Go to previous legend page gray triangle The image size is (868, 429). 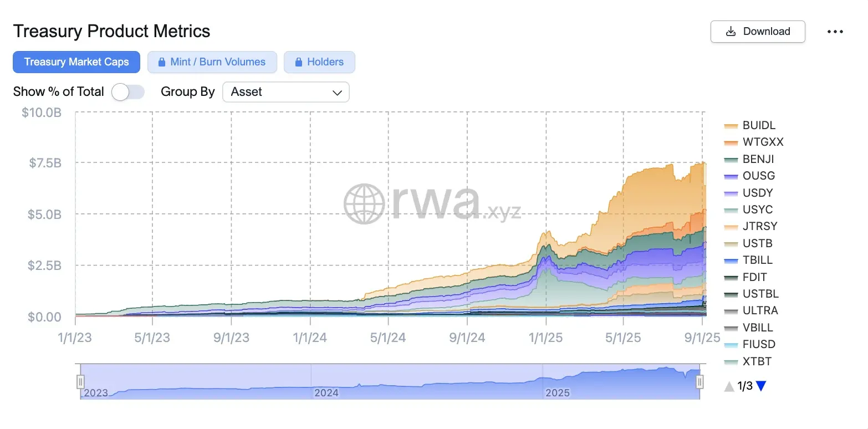[729, 386]
